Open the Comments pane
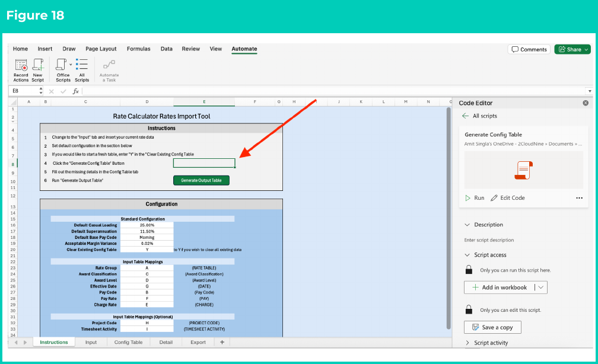The image size is (598, 364). click(529, 50)
